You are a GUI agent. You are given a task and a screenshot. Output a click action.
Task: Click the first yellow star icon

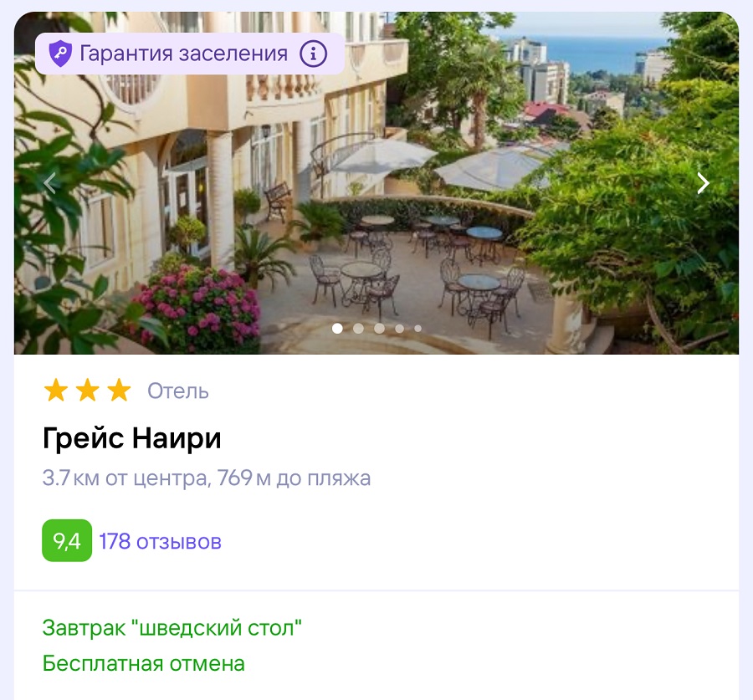coord(56,390)
